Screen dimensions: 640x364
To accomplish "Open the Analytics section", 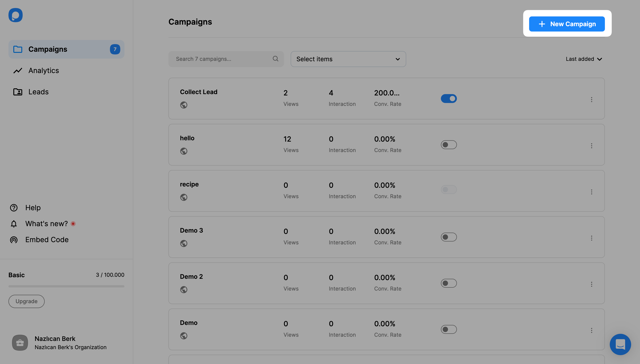I will 44,70.
